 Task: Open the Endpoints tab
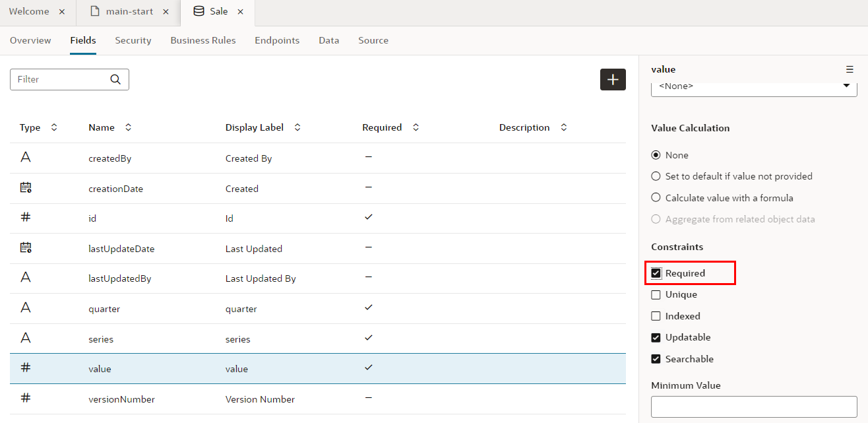[277, 40]
